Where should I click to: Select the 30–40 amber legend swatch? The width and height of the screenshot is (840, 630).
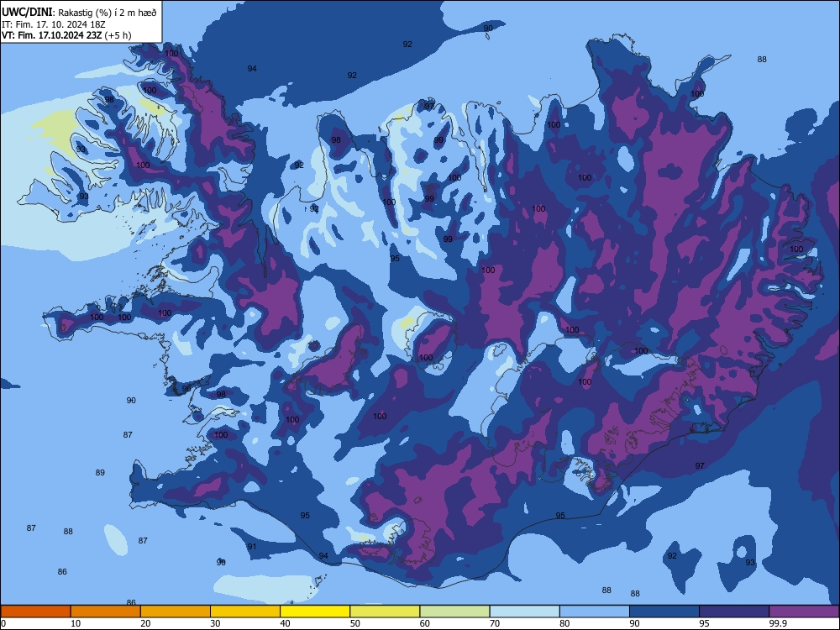pos(245,612)
